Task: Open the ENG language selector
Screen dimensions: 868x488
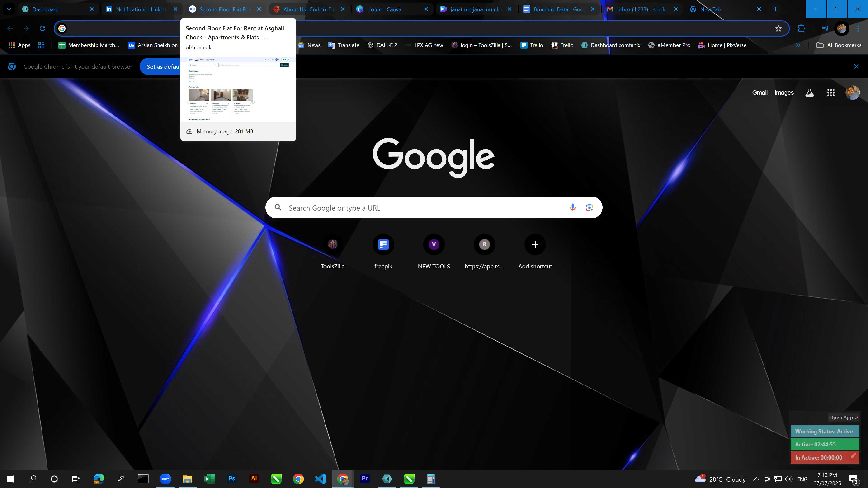Action: pyautogui.click(x=802, y=479)
